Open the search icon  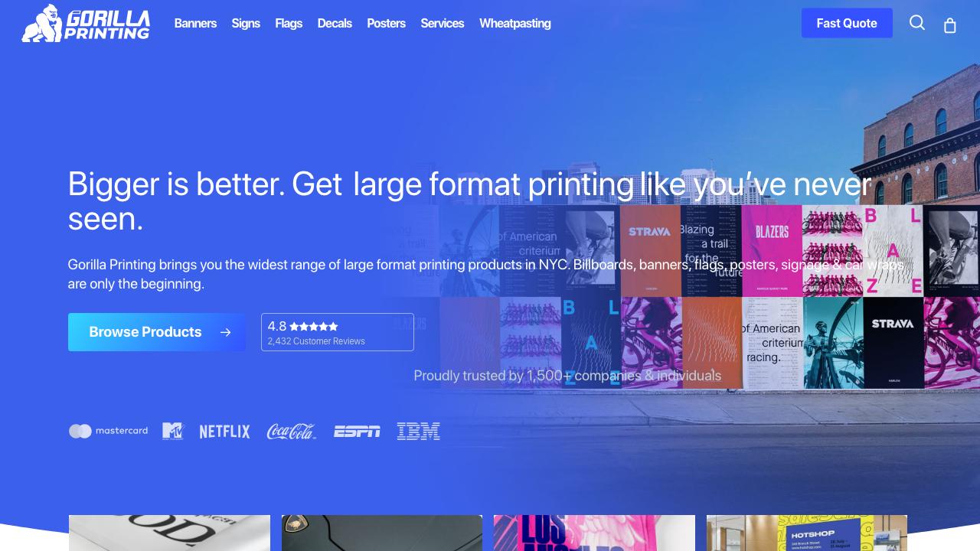pos(916,23)
